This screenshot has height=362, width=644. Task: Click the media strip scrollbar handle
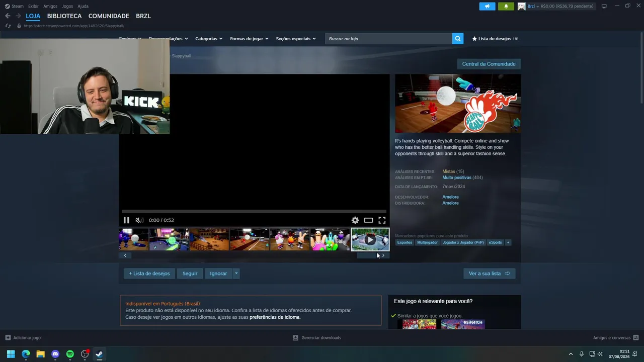pos(367,255)
